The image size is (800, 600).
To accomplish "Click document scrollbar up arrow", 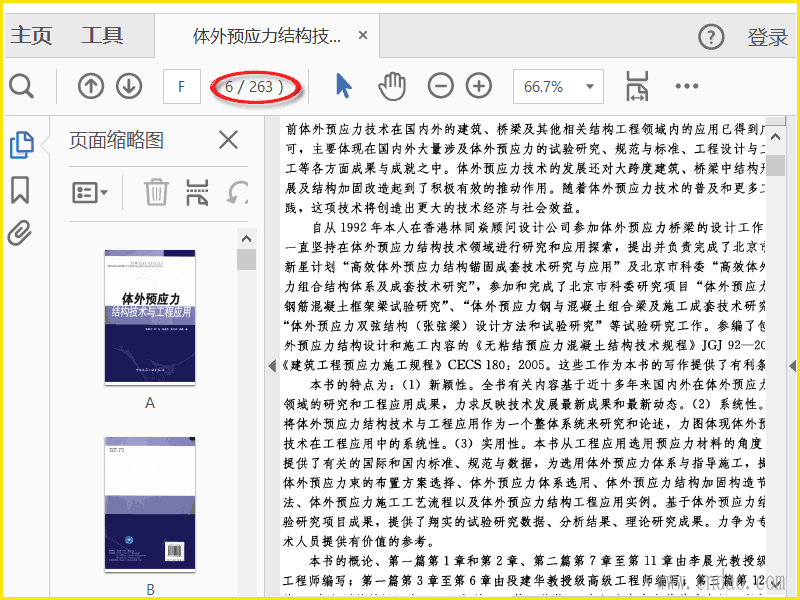I will [x=776, y=137].
